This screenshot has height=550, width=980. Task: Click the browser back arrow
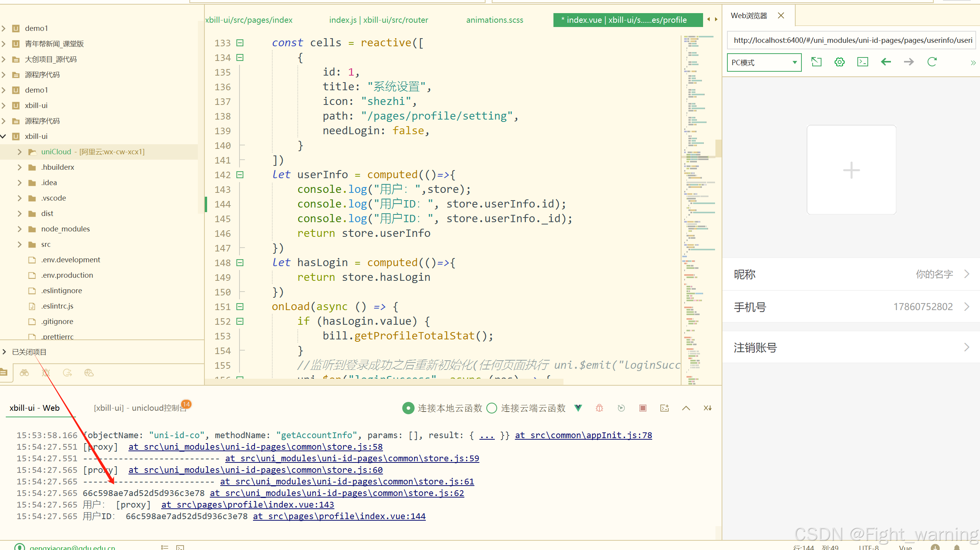point(886,62)
